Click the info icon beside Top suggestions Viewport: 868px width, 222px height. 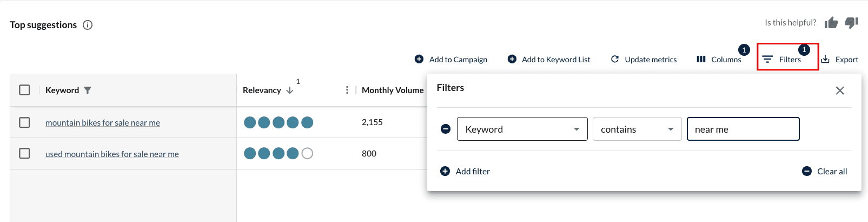click(88, 25)
